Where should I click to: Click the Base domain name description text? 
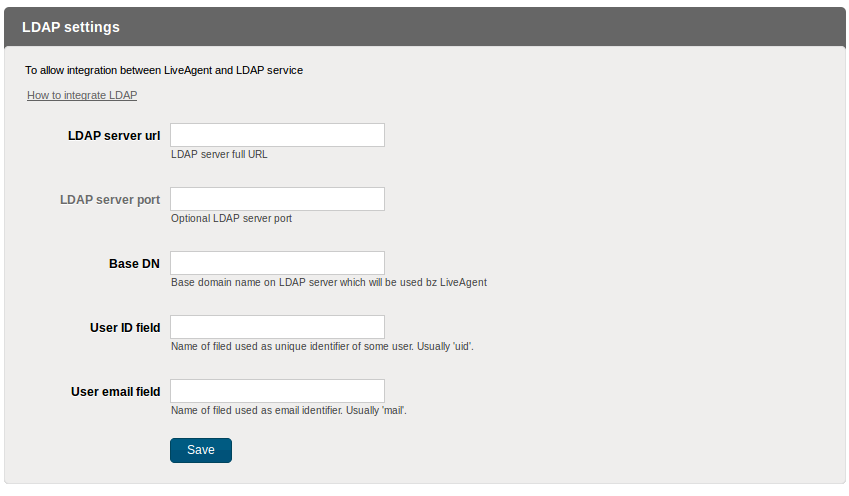pyautogui.click(x=328, y=282)
